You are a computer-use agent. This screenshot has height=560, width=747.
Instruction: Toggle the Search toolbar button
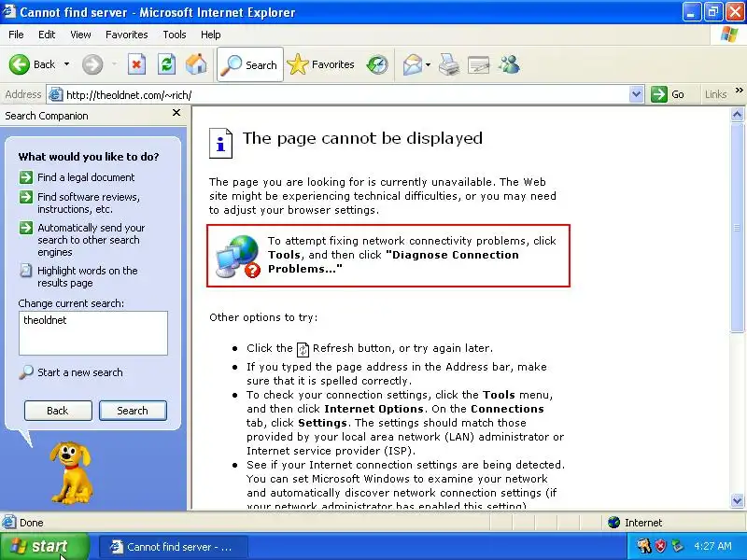tap(250, 64)
